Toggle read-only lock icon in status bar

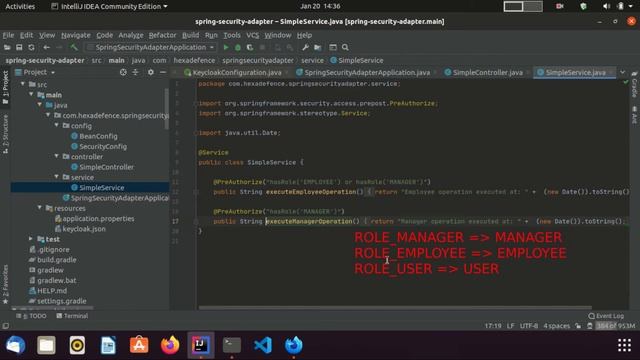pyautogui.click(x=578, y=326)
